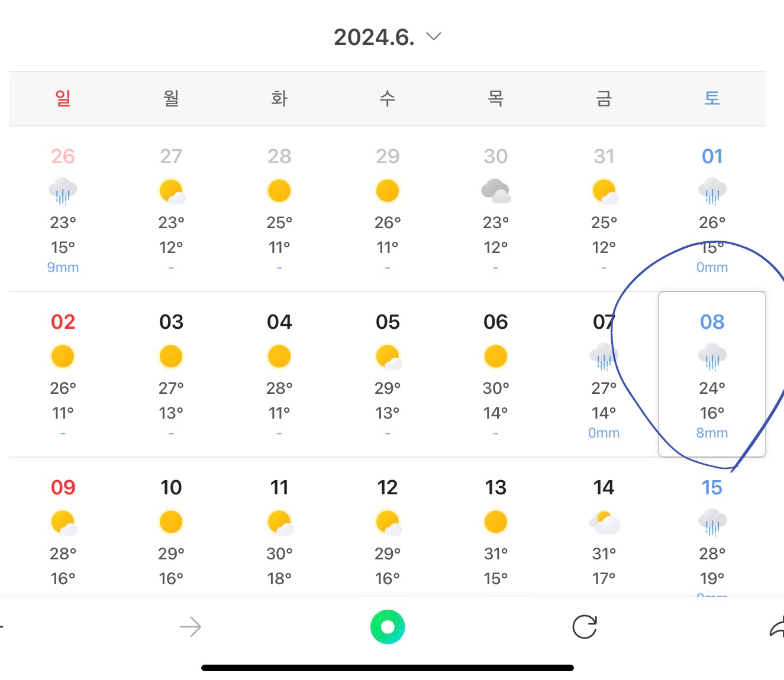Tap the forward arrow navigation icon
This screenshot has width=784, height=680.
coord(190,627)
